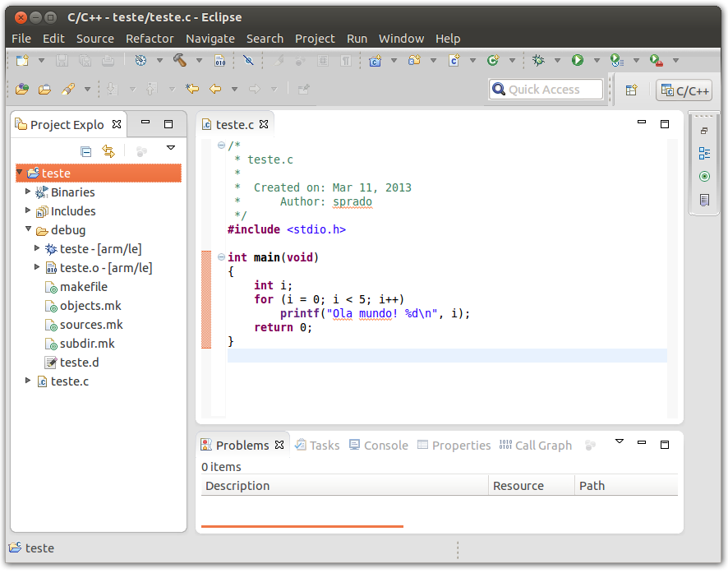Select makefile in the debug folder
The width and height of the screenshot is (728, 573).
(x=76, y=287)
